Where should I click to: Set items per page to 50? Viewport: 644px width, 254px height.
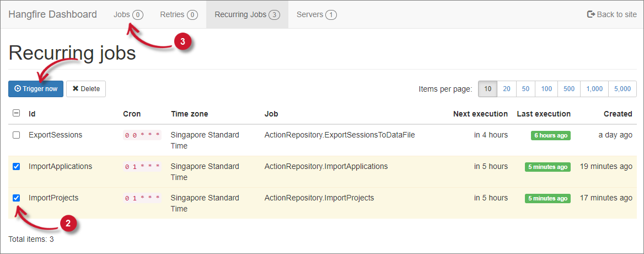[525, 89]
